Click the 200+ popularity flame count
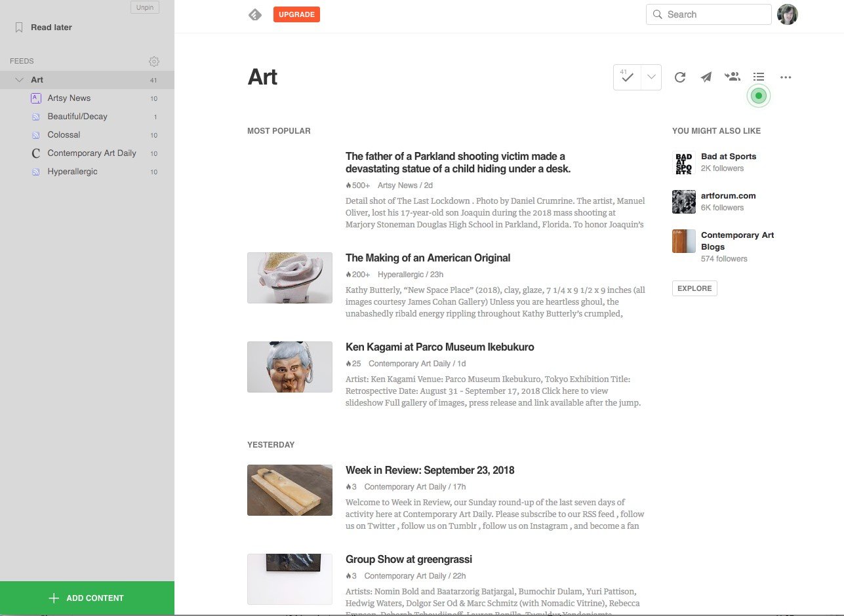Screen dimensions: 844x616 pos(358,275)
